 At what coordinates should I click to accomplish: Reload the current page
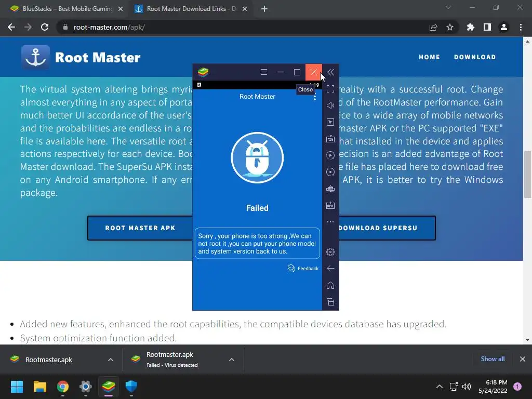[45, 27]
